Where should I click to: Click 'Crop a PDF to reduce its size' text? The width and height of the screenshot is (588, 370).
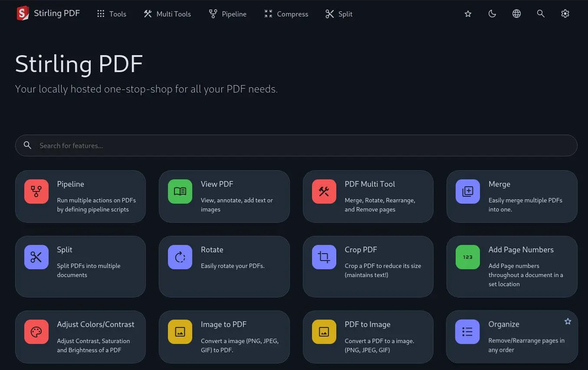[383, 266]
